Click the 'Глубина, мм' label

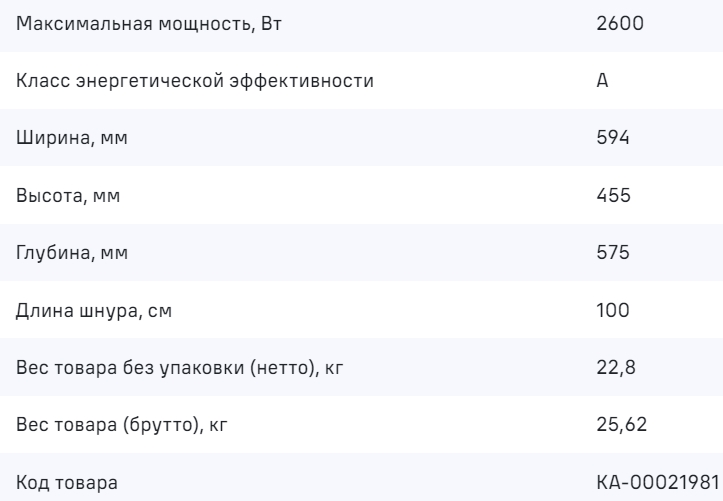click(x=72, y=253)
